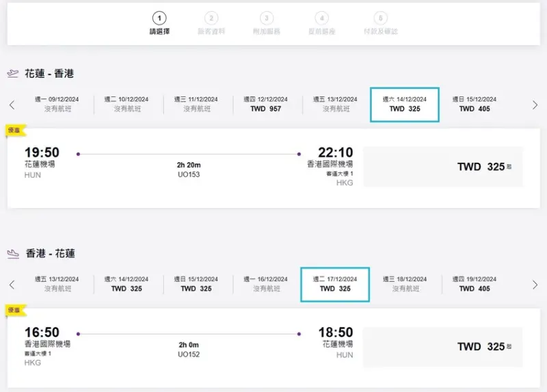Select return date 19/12/2024 TWD 405
Viewport: 547px width, 392px height.
[x=474, y=284]
